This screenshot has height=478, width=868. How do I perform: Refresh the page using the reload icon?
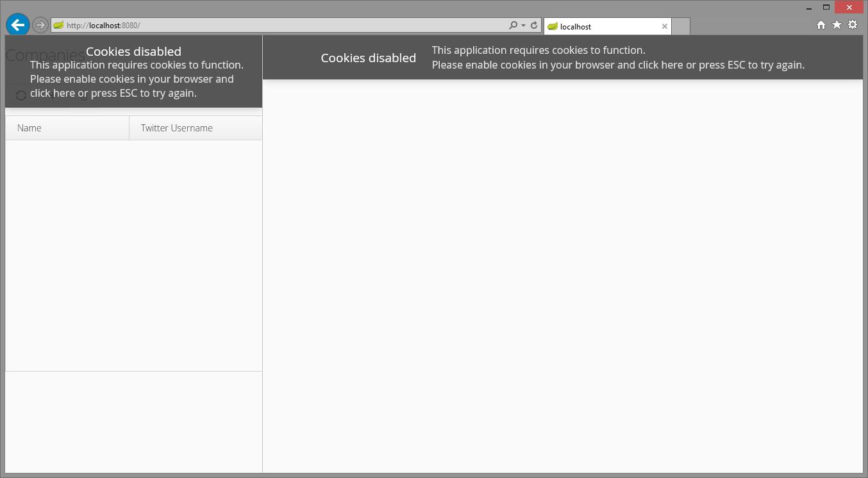click(534, 26)
